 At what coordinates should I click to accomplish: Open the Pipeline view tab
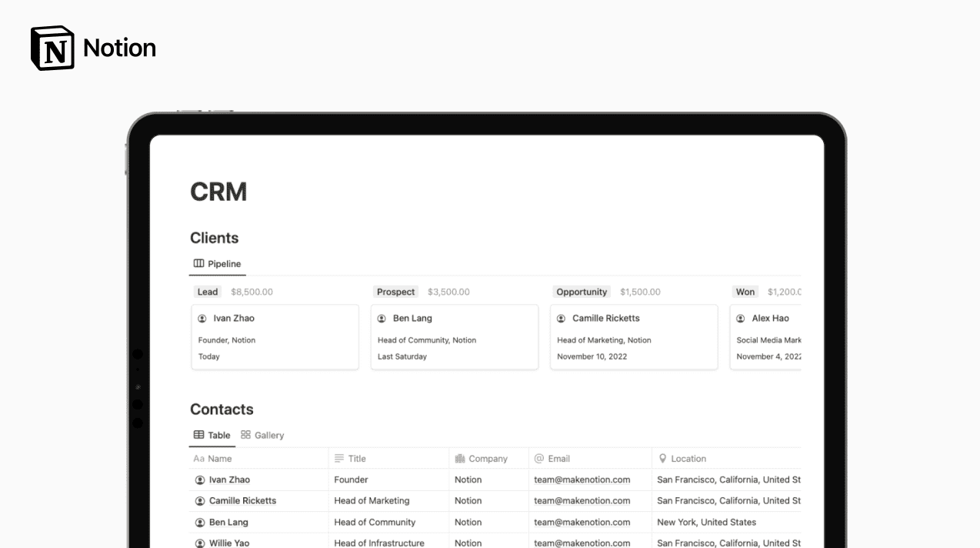[217, 264]
